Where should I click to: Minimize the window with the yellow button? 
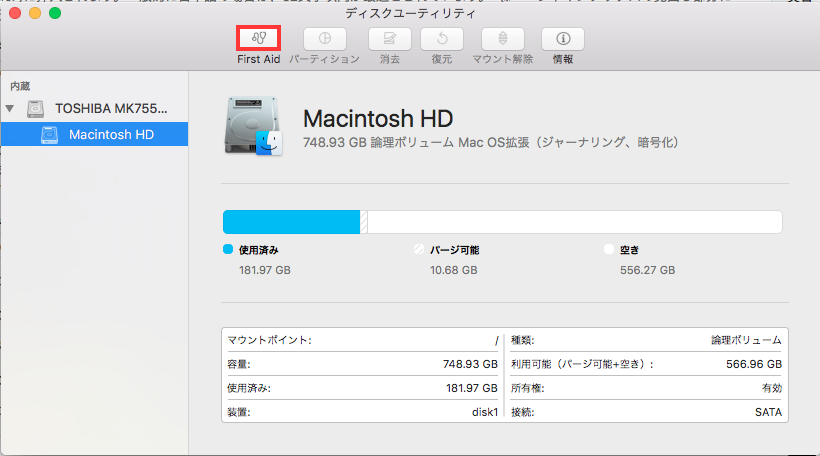point(35,13)
